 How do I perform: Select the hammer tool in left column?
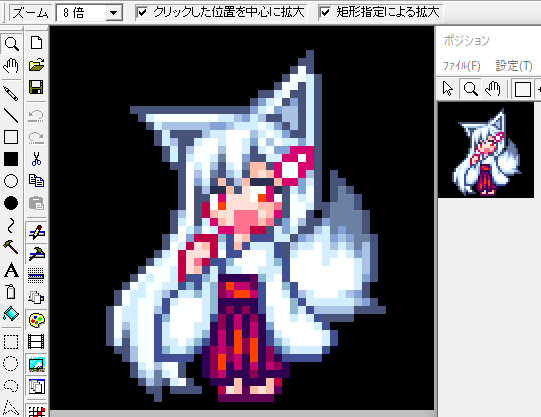point(11,247)
